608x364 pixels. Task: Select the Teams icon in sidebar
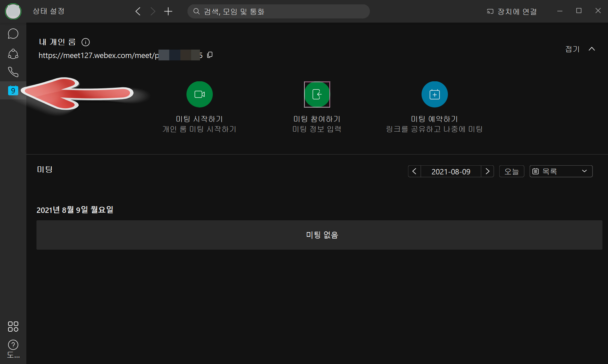pos(13,54)
